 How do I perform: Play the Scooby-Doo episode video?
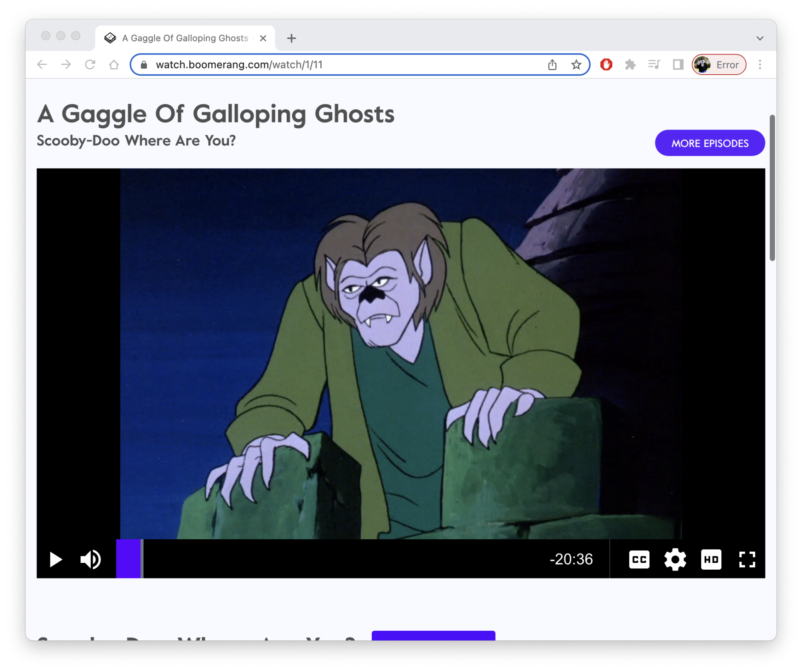click(x=56, y=559)
